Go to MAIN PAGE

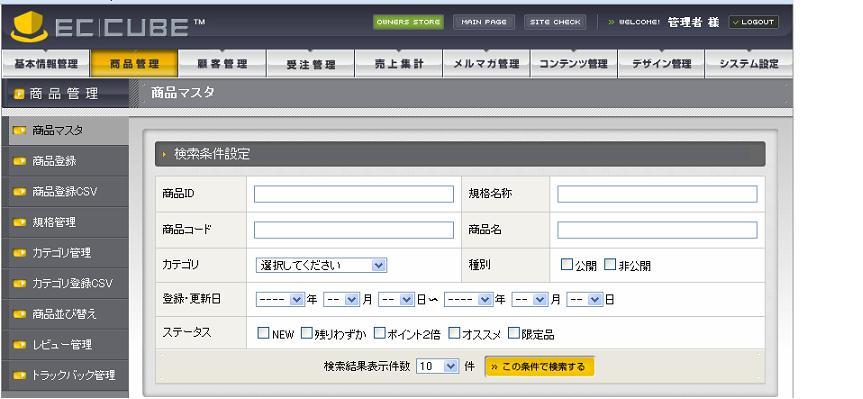click(484, 22)
